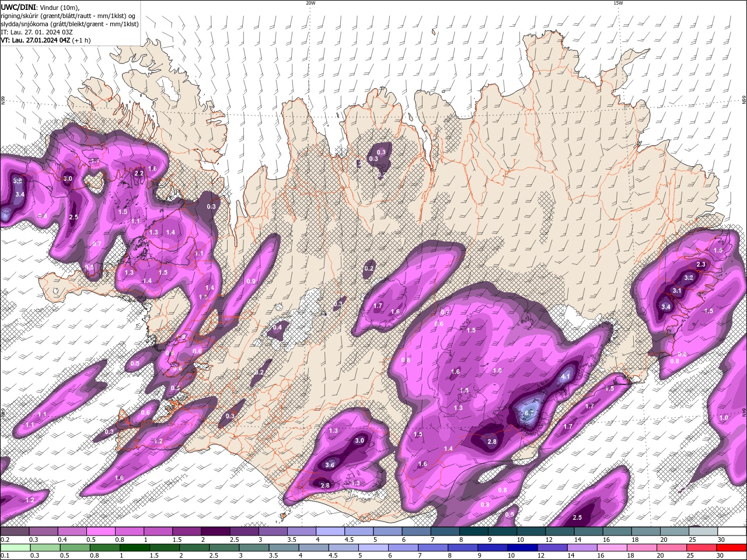Select the white swatch after 30 in the upper legend

coord(732,531)
